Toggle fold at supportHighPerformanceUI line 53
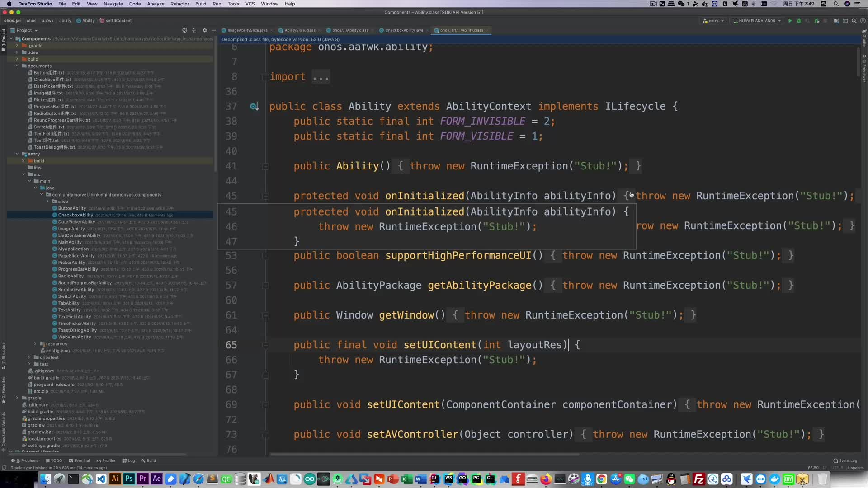 (x=265, y=256)
